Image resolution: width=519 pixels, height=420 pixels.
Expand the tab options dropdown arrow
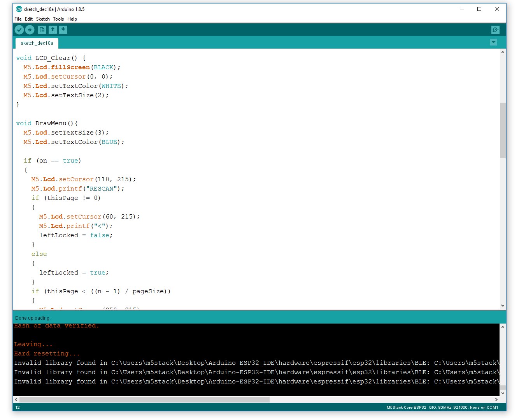point(493,42)
